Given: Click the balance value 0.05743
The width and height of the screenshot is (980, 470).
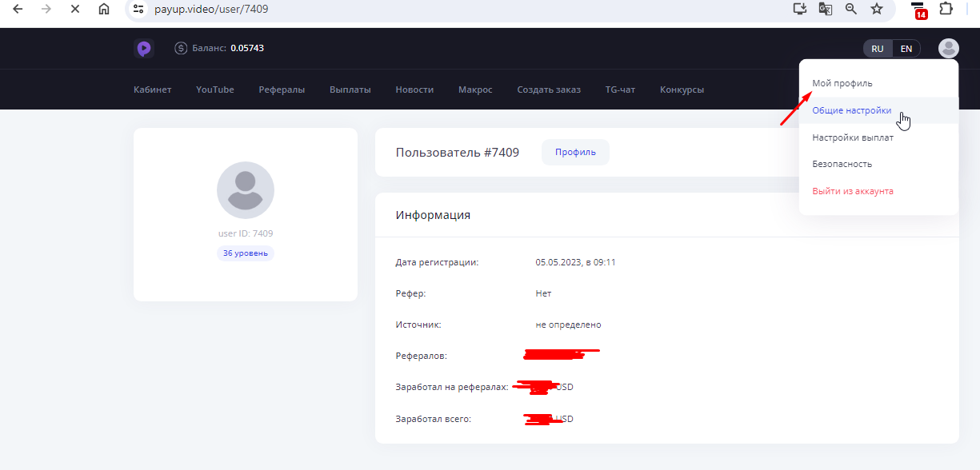Looking at the screenshot, I should coord(247,48).
